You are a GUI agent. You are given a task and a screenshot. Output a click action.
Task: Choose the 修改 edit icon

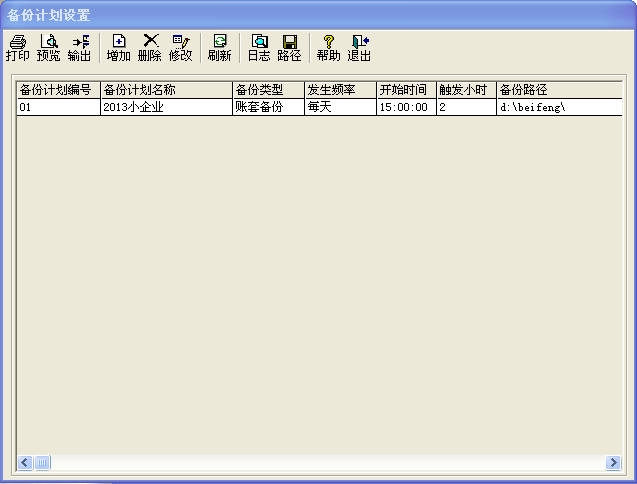point(180,48)
